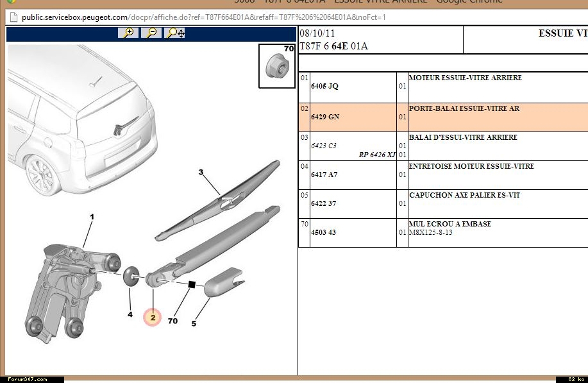Image resolution: width=588 pixels, height=383 pixels.
Task: Click the rear wiper blade drawing
Action: point(217,200)
